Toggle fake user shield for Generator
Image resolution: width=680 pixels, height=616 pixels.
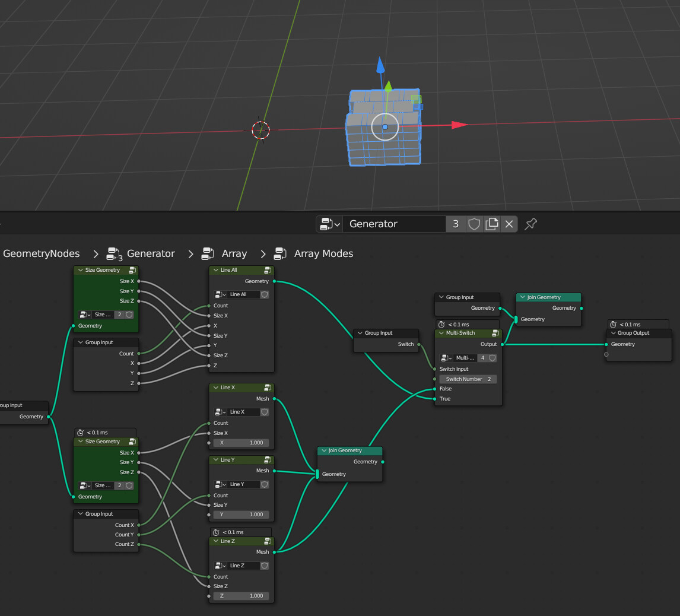click(474, 224)
